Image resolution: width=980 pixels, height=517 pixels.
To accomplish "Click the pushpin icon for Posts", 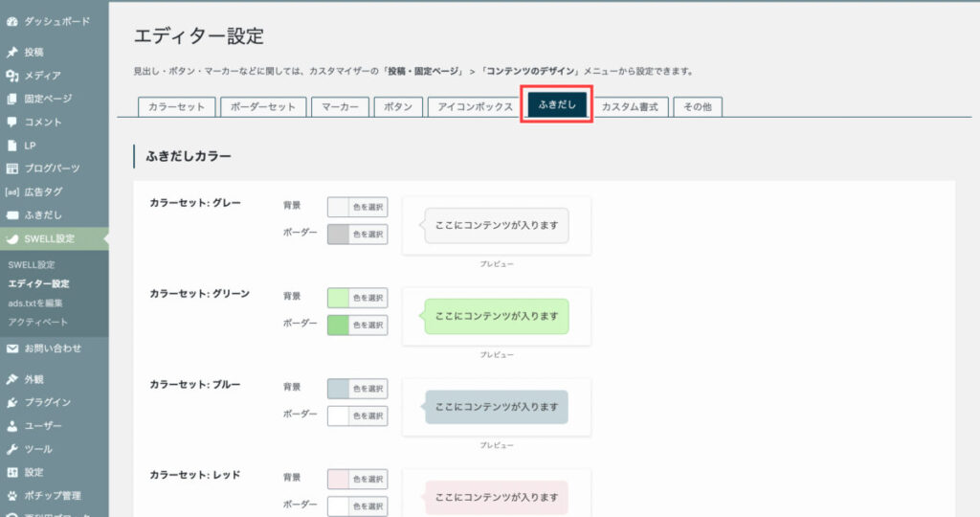I will pos(12,53).
